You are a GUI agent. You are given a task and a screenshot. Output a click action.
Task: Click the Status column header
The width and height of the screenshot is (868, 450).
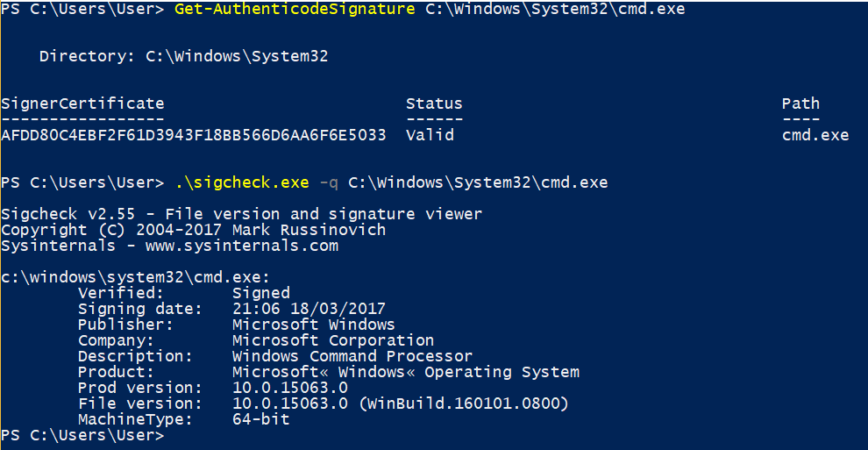[x=434, y=104]
